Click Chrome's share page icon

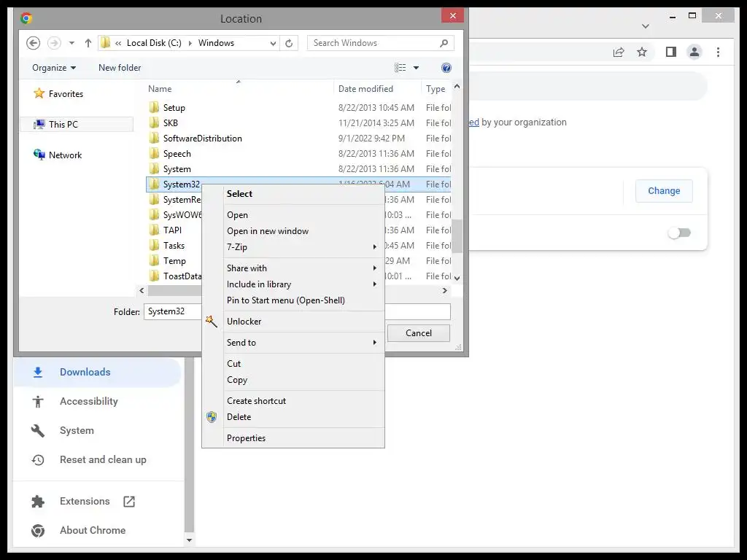[619, 52]
